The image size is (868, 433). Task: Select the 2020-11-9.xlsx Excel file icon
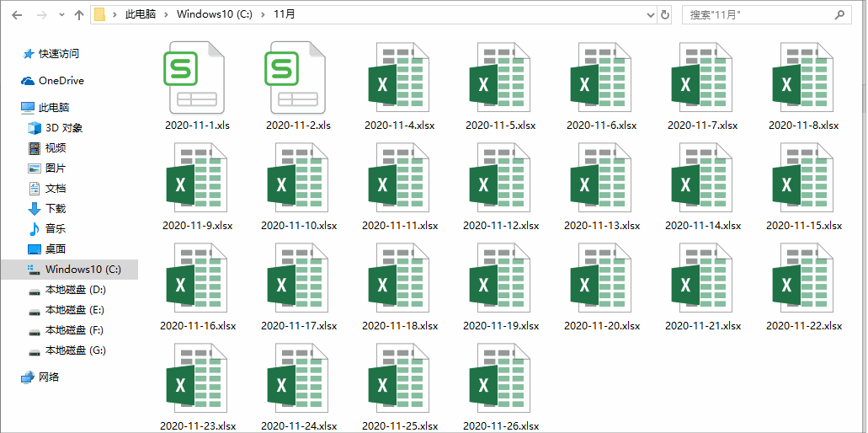pyautogui.click(x=196, y=179)
